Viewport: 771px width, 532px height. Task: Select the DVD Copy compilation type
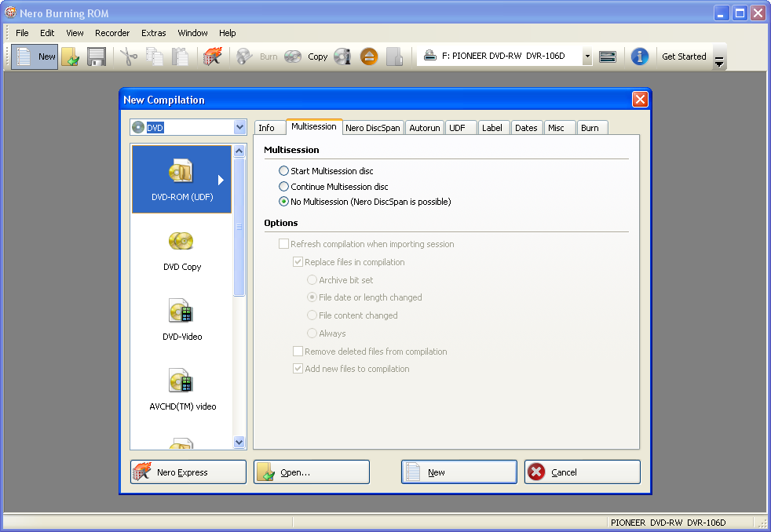(182, 250)
